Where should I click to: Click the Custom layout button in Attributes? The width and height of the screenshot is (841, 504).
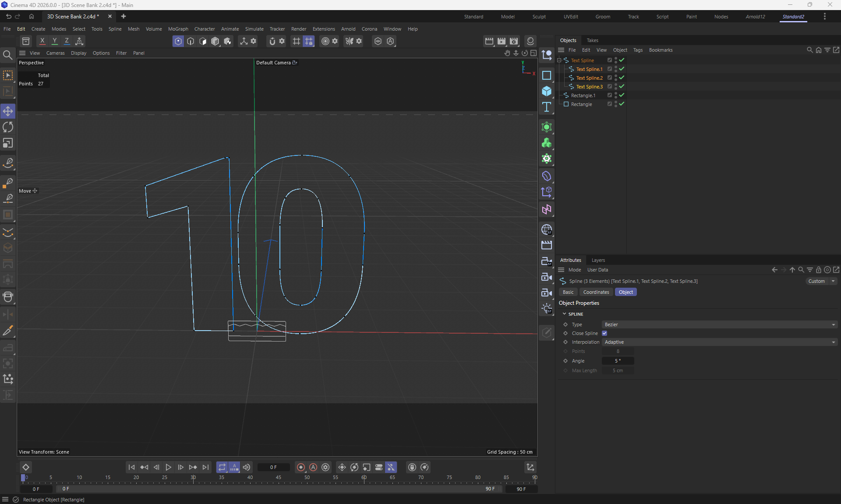click(816, 281)
